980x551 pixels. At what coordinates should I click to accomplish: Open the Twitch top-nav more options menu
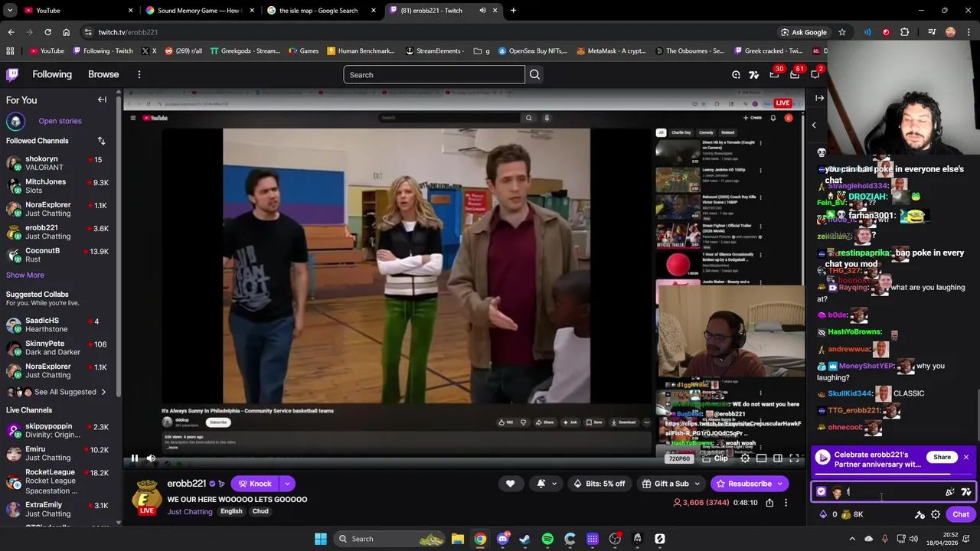point(139,74)
